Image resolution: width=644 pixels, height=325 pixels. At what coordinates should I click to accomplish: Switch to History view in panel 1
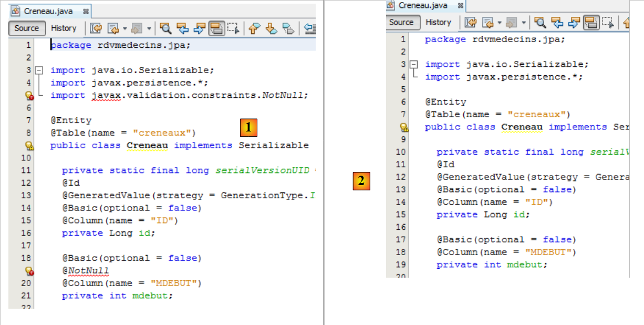pos(64,28)
